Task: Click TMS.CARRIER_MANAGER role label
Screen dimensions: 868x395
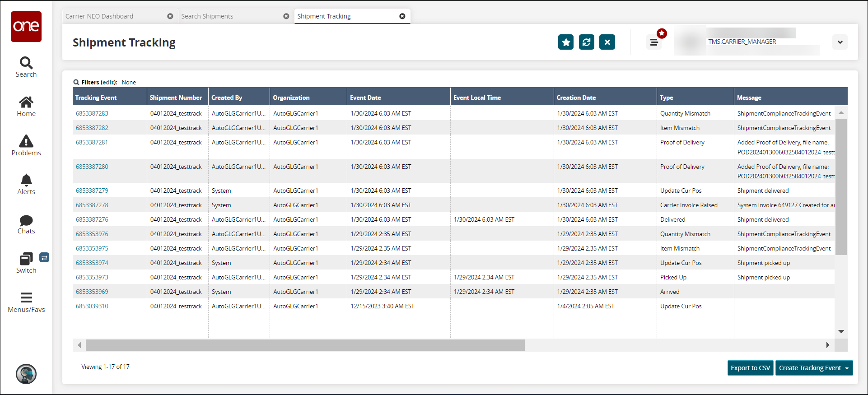Action: point(742,42)
